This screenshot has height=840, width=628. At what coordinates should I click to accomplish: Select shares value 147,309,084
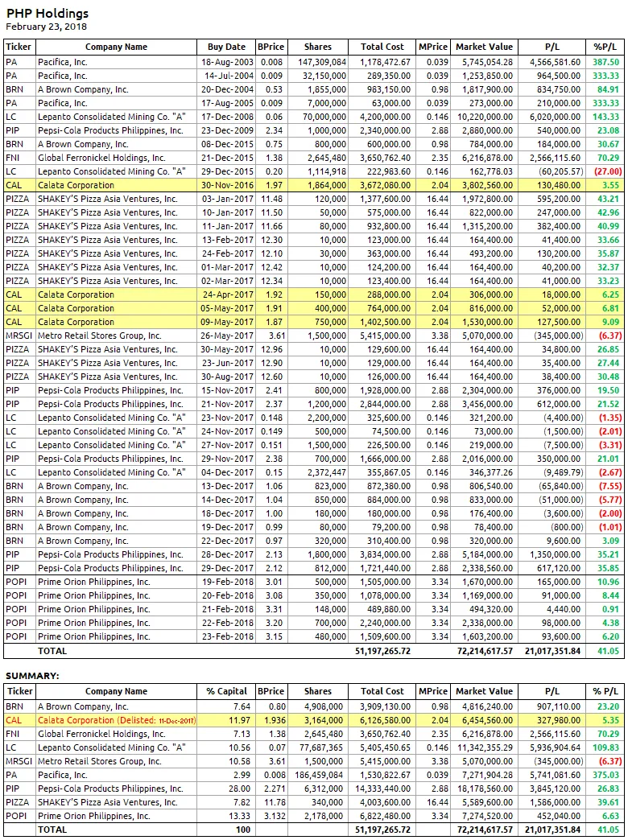pos(322,62)
